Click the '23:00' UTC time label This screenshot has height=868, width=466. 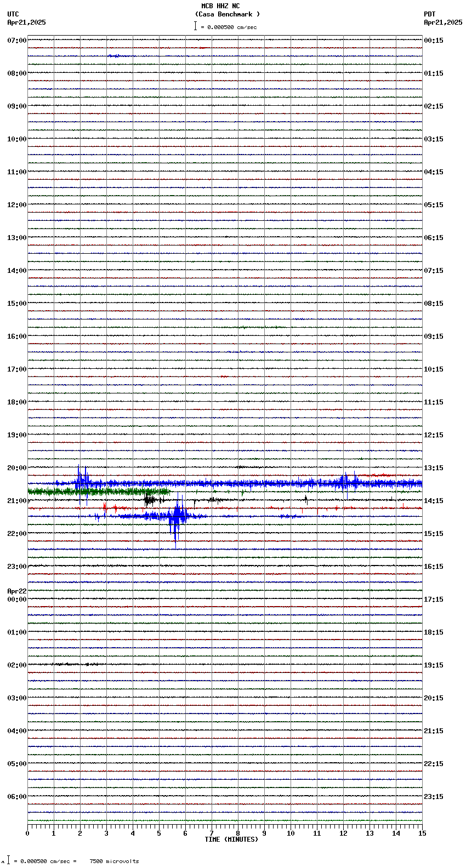pyautogui.click(x=17, y=567)
